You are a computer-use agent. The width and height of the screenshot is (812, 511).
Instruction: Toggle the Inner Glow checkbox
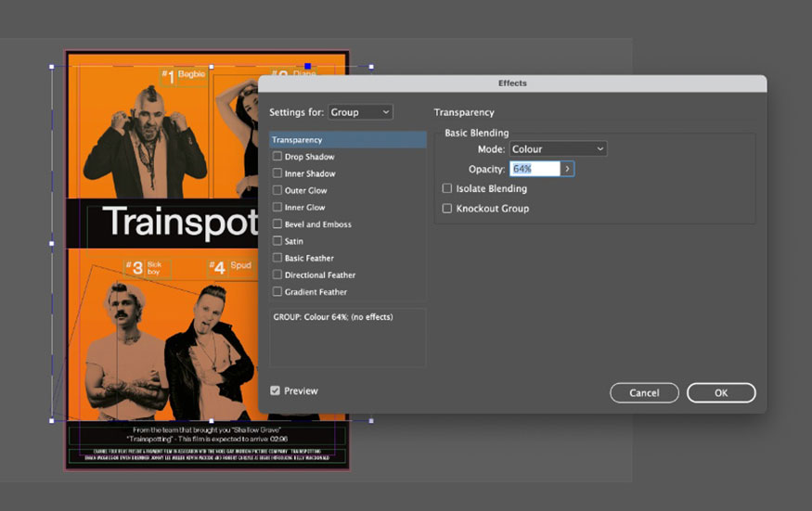pos(277,207)
